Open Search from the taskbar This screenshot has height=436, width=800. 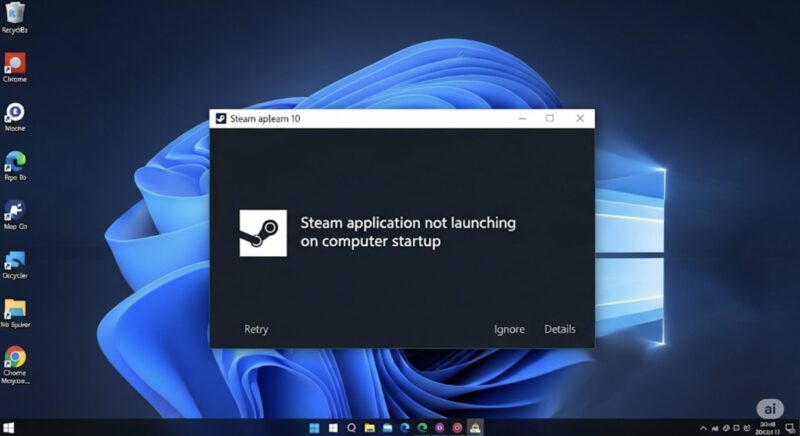[x=352, y=428]
